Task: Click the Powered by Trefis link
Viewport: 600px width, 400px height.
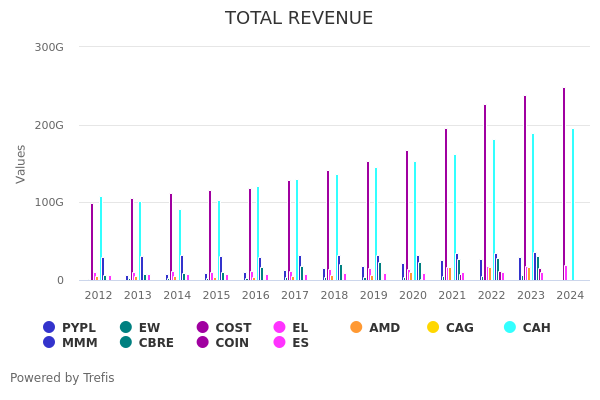Action: coord(62,378)
